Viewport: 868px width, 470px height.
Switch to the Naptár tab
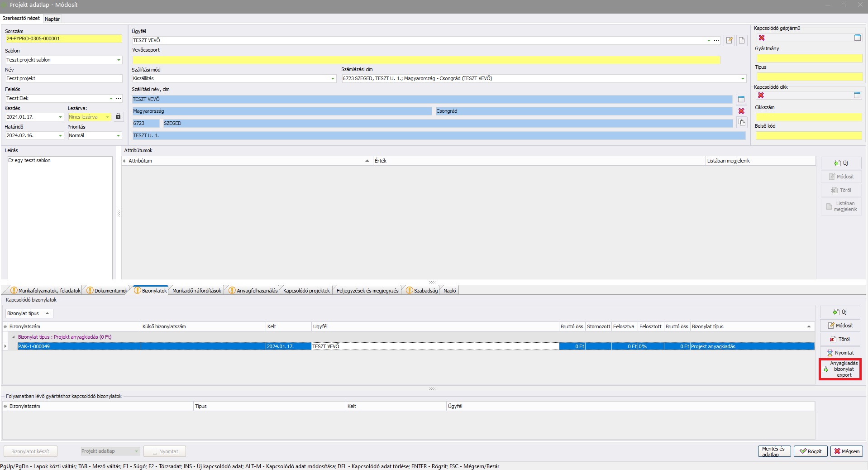point(52,19)
